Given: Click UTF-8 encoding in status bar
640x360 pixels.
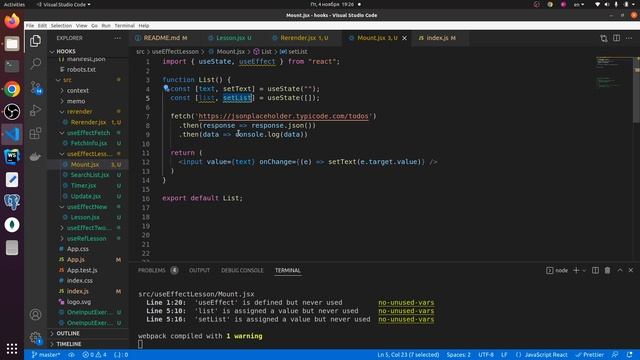Looking at the screenshot, I should [x=486, y=355].
